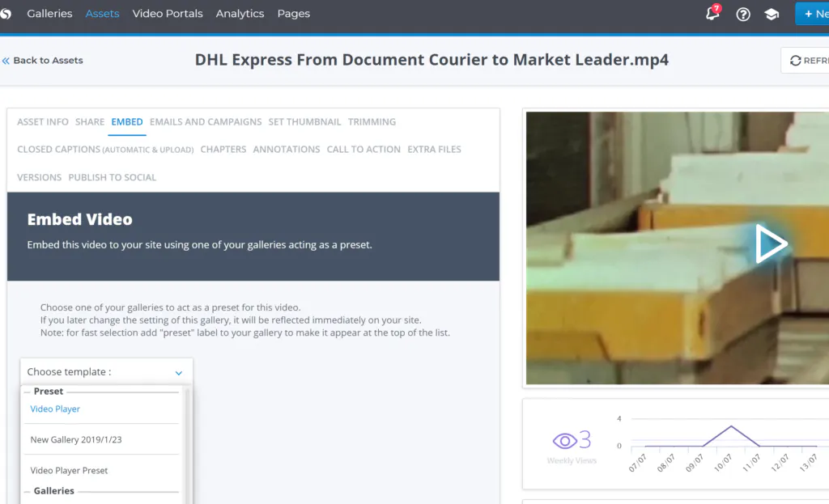Select the Embed tab

click(127, 122)
